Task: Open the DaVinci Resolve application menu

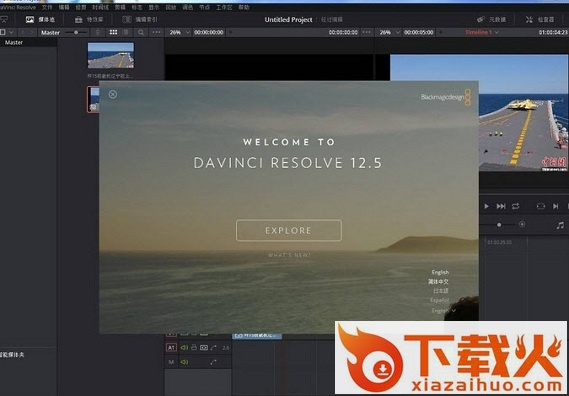Action: click(x=17, y=7)
